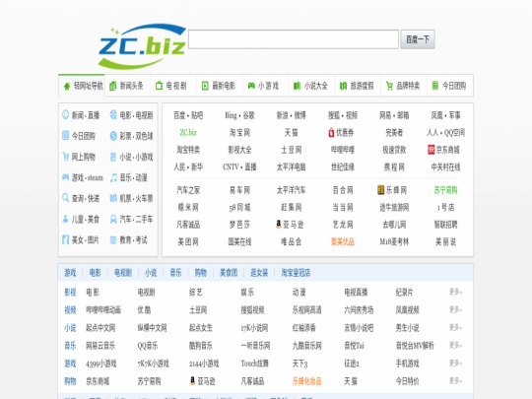This screenshot has width=532, height=399.
Task: Click the 影视 row heading
Action: [x=70, y=293]
